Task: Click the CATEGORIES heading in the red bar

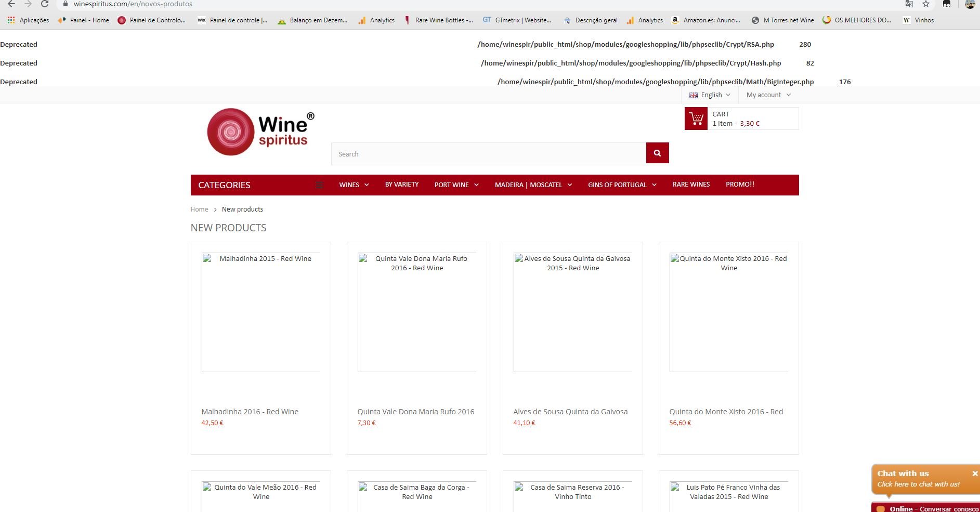Action: point(224,185)
